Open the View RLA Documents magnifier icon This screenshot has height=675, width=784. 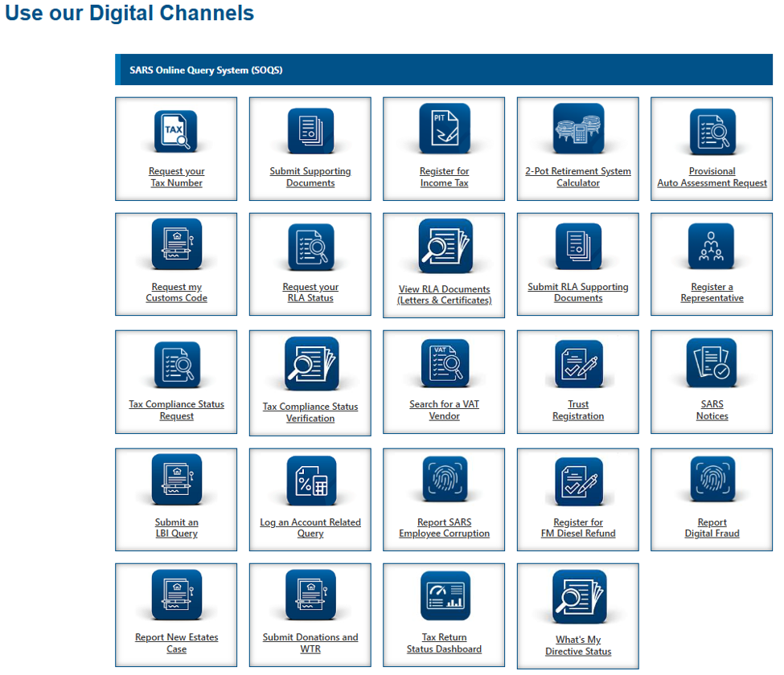pos(445,245)
